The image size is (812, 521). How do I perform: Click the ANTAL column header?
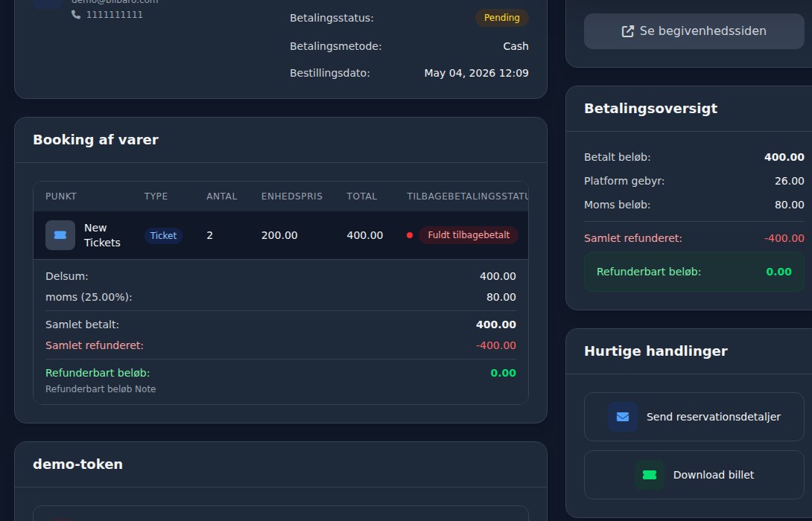pyautogui.click(x=222, y=196)
